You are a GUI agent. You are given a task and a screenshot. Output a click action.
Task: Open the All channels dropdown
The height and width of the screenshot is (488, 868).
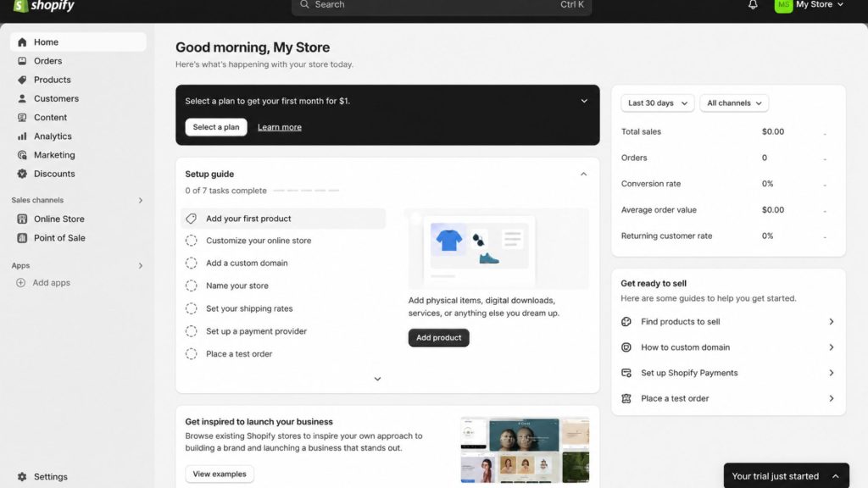pos(734,103)
